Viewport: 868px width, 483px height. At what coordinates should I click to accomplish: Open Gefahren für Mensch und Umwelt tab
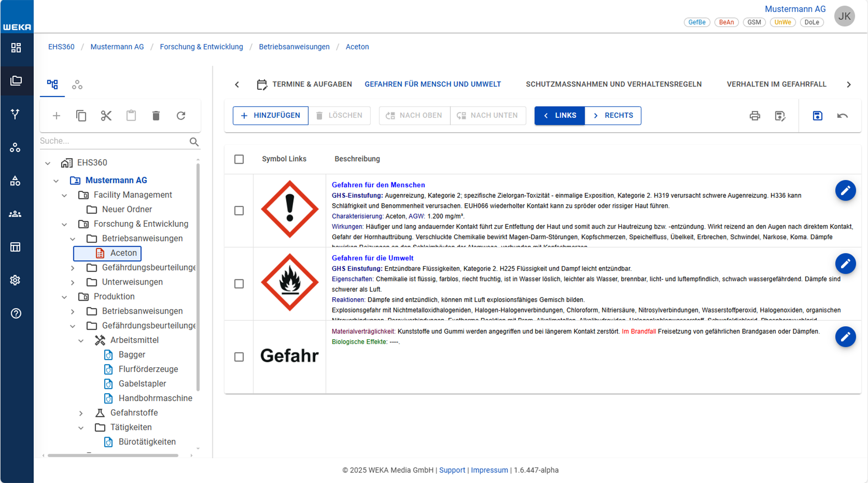click(x=433, y=84)
